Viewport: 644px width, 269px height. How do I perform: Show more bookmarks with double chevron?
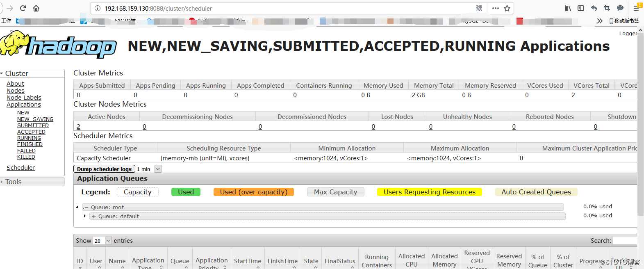[600, 21]
